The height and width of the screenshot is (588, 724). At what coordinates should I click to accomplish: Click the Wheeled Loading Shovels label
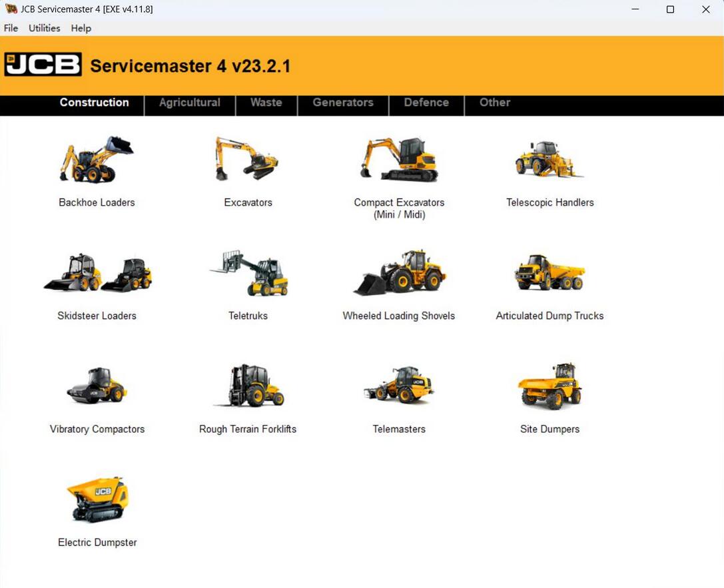tap(399, 316)
